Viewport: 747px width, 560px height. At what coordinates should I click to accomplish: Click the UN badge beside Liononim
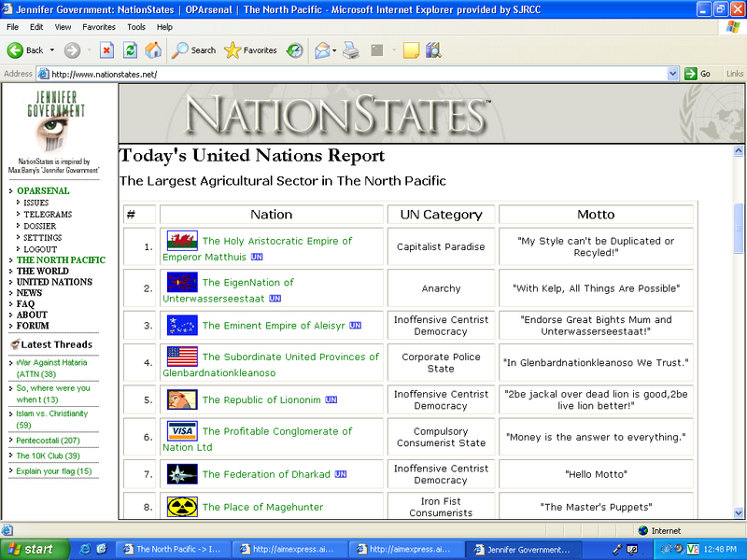coord(331,400)
